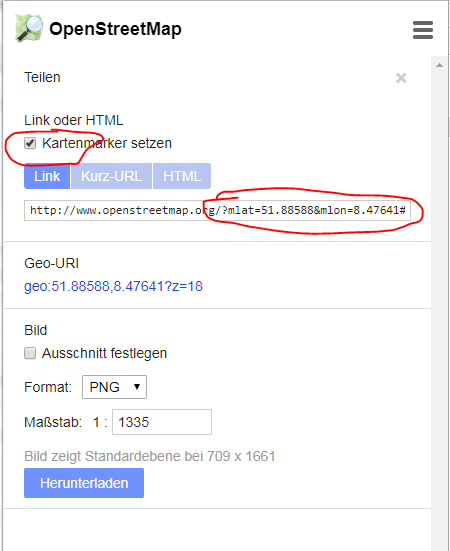Click the Bild zeigt Standardebene note
Viewport: 450px width, 551px height.
(150, 456)
